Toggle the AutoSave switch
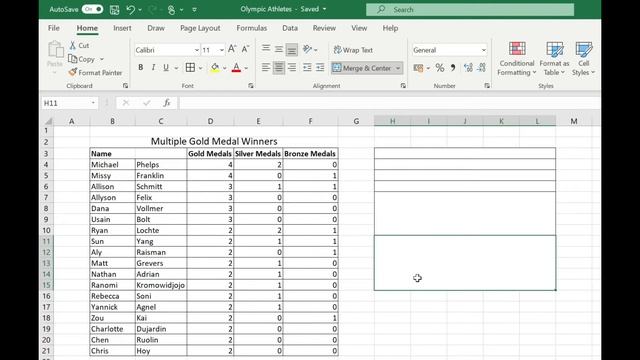 (93, 9)
